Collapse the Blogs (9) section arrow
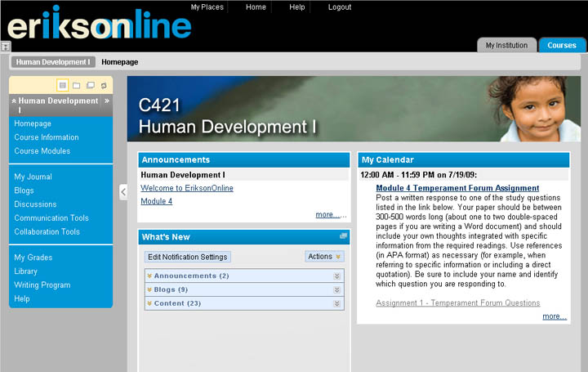Screen dimensions: 588x372 pos(149,289)
